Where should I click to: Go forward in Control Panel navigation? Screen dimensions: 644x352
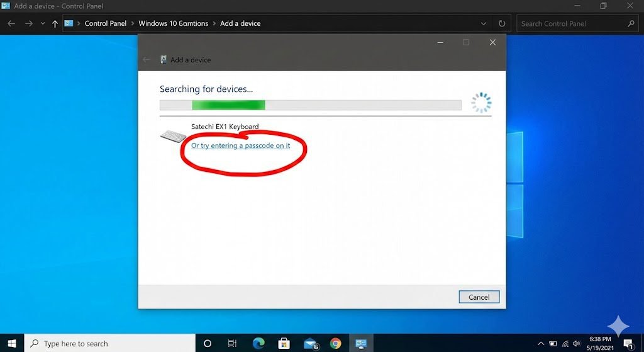pyautogui.click(x=29, y=23)
